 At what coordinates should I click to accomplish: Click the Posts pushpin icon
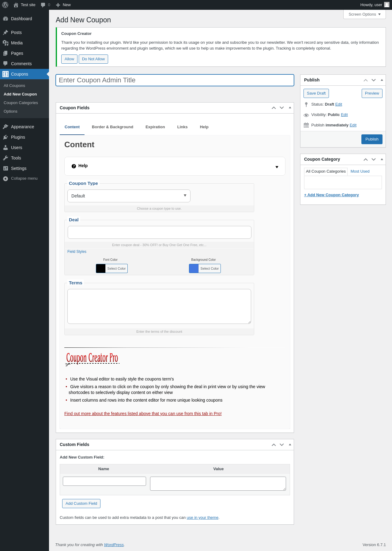coord(6,32)
